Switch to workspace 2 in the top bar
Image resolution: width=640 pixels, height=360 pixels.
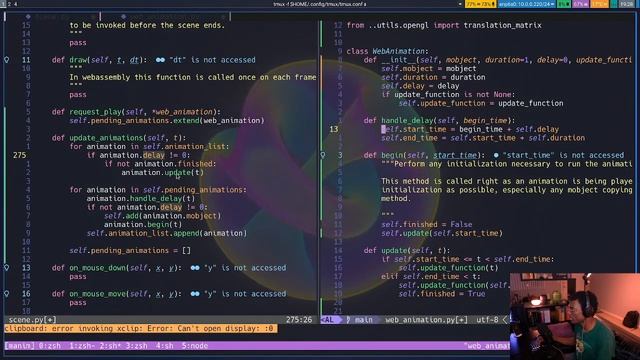[x=9, y=4]
